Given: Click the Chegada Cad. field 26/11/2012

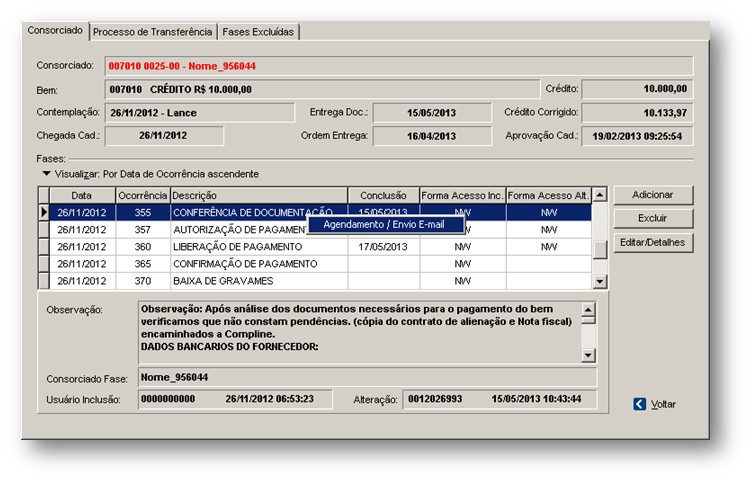Looking at the screenshot, I should point(164,136).
